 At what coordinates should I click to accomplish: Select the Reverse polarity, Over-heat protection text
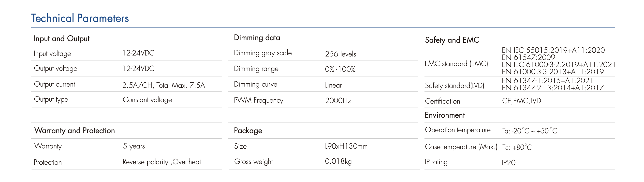161,162
